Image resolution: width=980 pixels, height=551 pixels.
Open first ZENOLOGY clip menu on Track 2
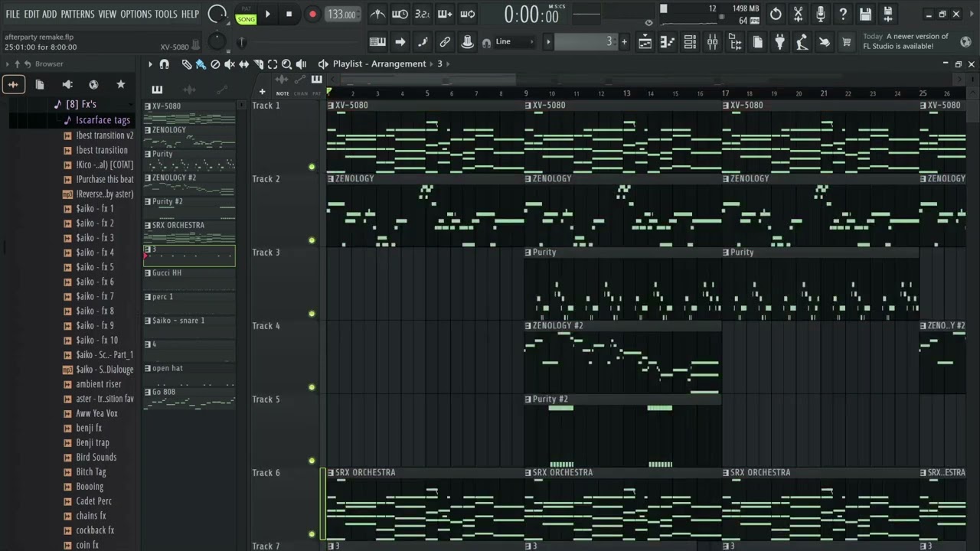click(x=330, y=178)
